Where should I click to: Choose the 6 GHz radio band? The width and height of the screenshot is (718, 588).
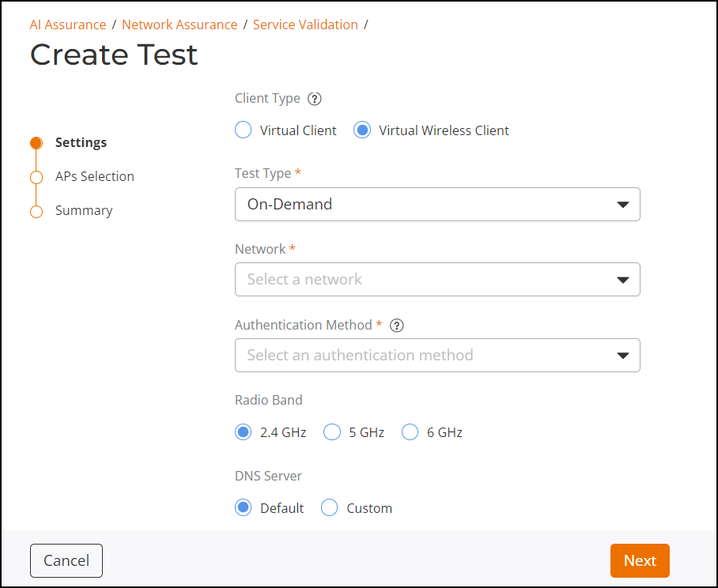coord(410,432)
